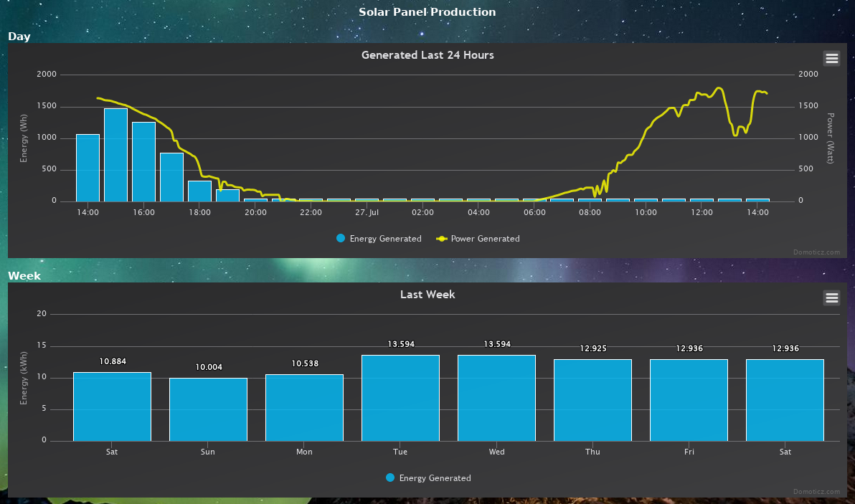The width and height of the screenshot is (855, 504).
Task: Click the 'Generated Last 24 Hours' title
Action: pos(427,55)
